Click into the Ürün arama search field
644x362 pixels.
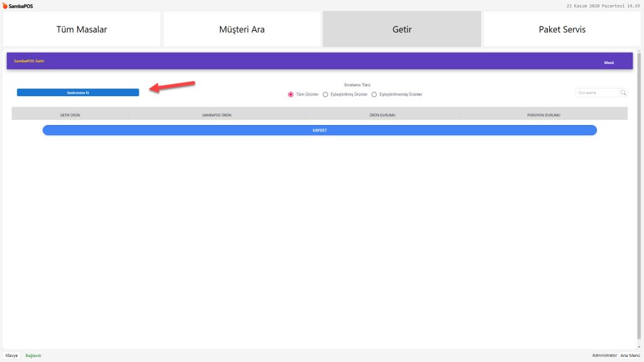click(596, 93)
